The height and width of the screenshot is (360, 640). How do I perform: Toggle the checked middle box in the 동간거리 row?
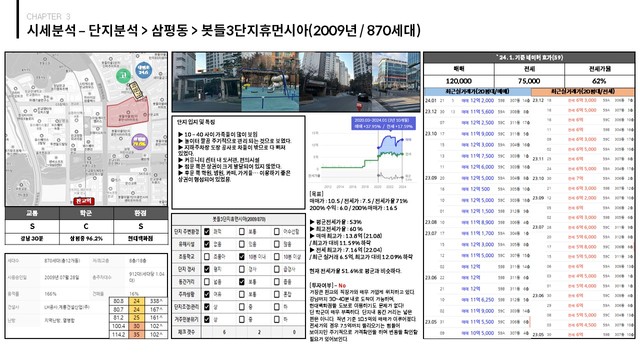pyautogui.click(x=242, y=282)
